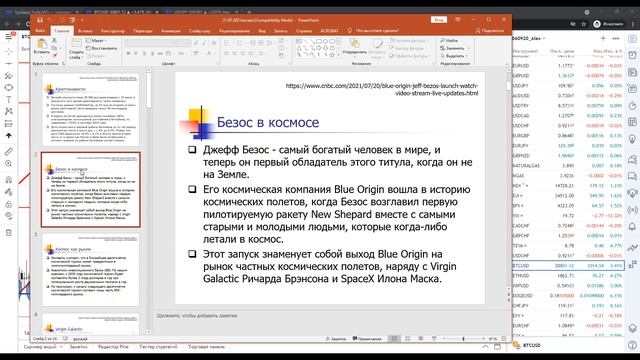Switch to Normal view icon in status bar
Image resolution: width=640 pixels, height=360 pixels.
pyautogui.click(x=394, y=339)
